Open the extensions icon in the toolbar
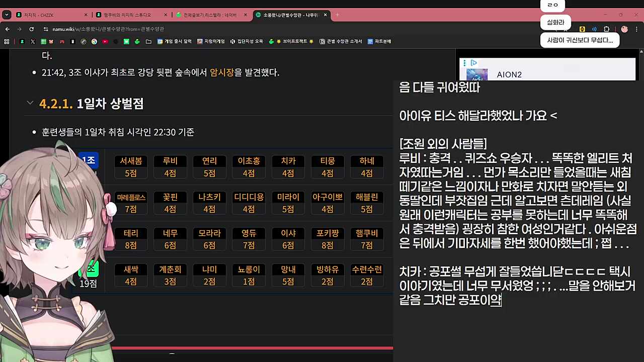Screen dimensions: 644x362 (607, 29)
